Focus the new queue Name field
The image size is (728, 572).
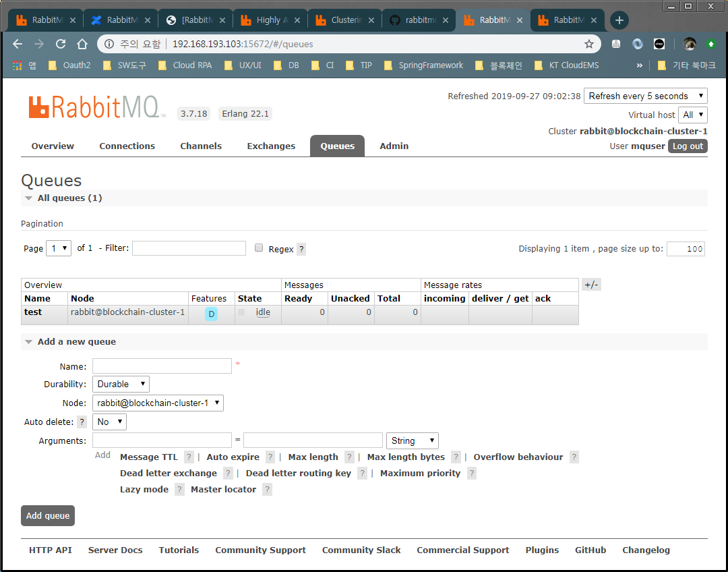click(x=162, y=366)
